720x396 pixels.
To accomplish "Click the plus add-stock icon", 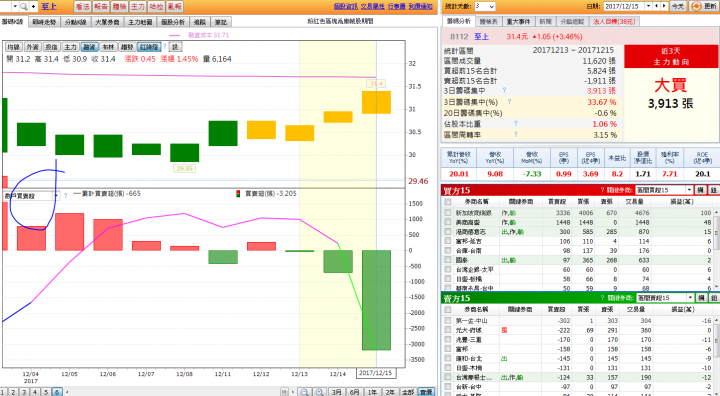I will tap(34, 6).
